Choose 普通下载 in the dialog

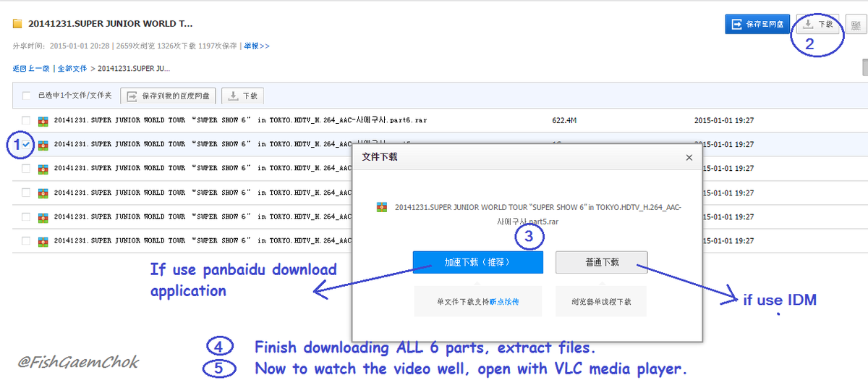[x=602, y=262]
